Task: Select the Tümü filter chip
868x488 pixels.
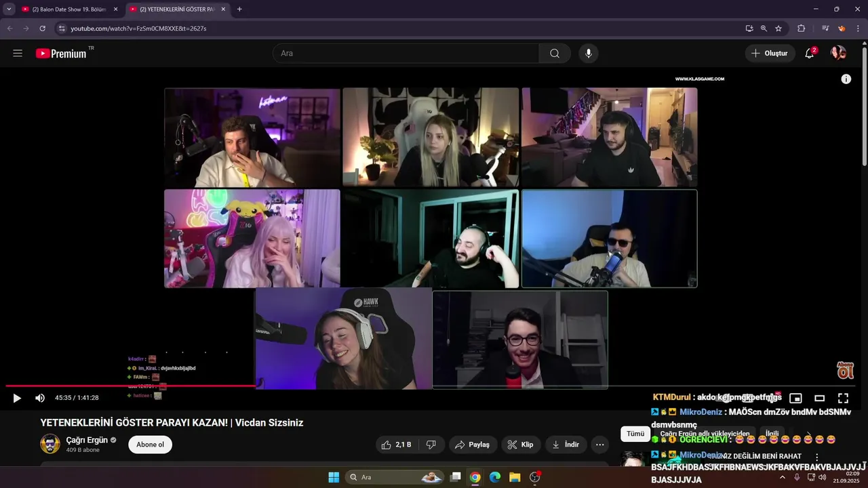Action: (635, 434)
